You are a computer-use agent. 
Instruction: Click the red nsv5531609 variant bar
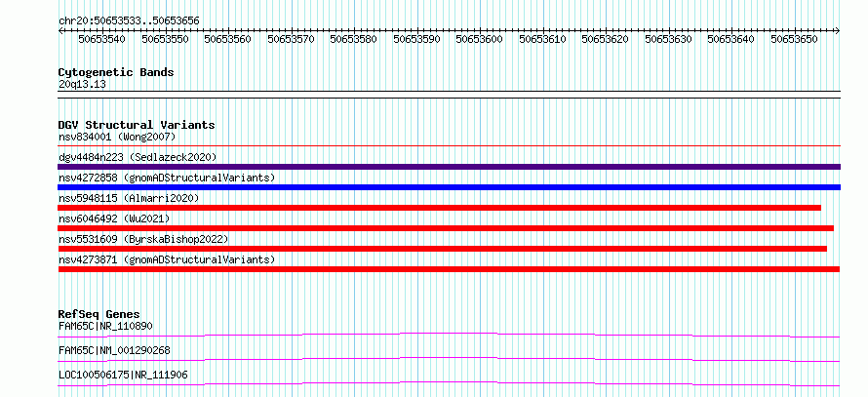click(x=443, y=249)
